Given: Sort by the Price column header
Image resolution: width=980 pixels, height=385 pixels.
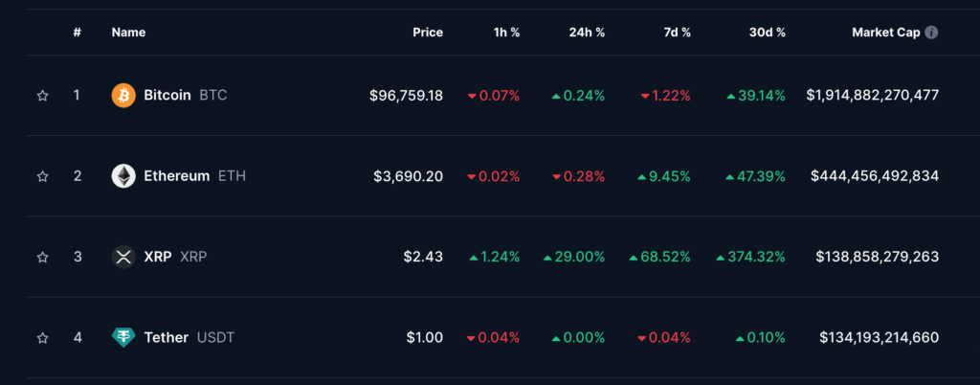Looking at the screenshot, I should tap(428, 32).
